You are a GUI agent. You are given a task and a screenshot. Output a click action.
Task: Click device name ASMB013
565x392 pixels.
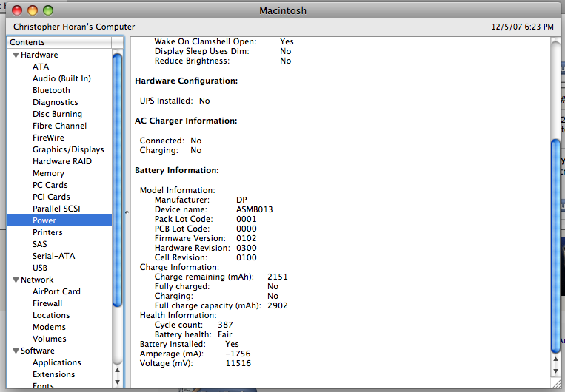255,209
